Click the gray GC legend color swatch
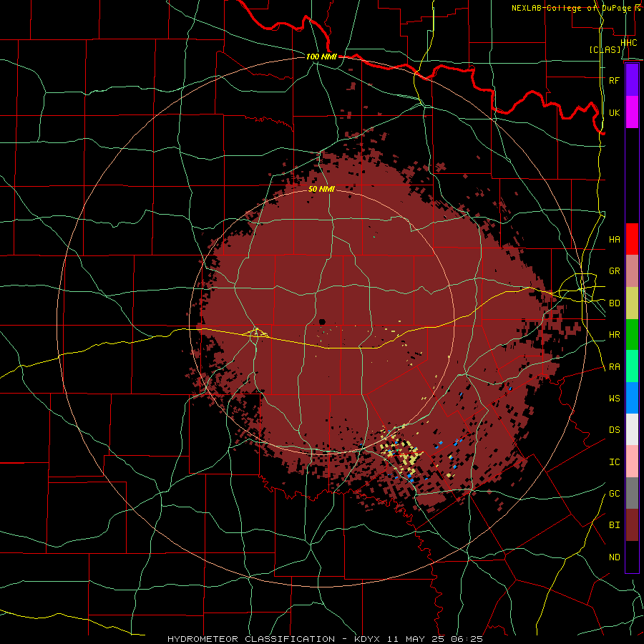This screenshot has width=644, height=644. [632, 493]
